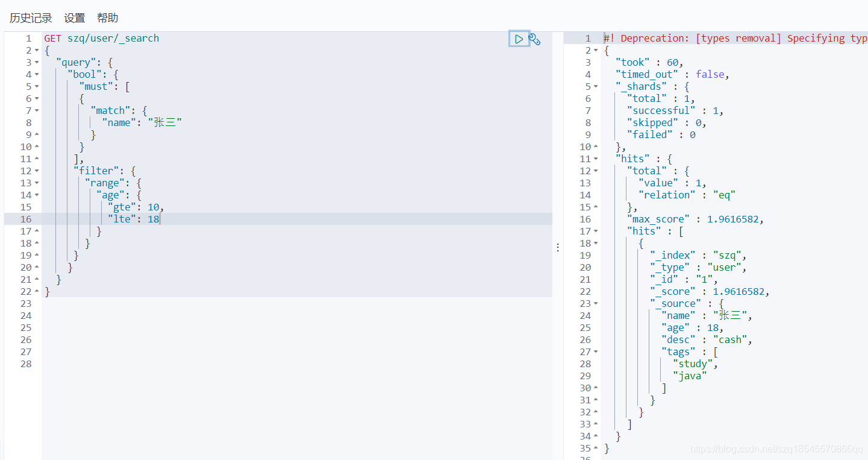Viewport: 868px width, 460px height.
Task: Click the "_type" : "user" line
Action: pyautogui.click(x=699, y=267)
